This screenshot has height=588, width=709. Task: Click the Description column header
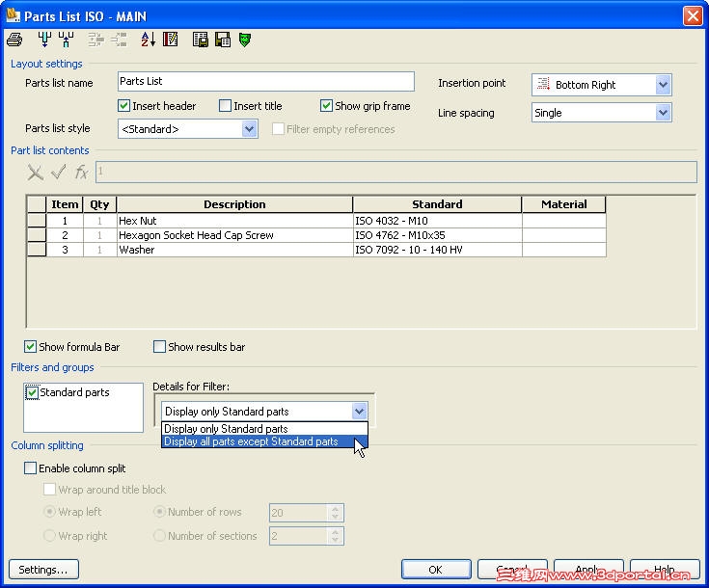[234, 204]
